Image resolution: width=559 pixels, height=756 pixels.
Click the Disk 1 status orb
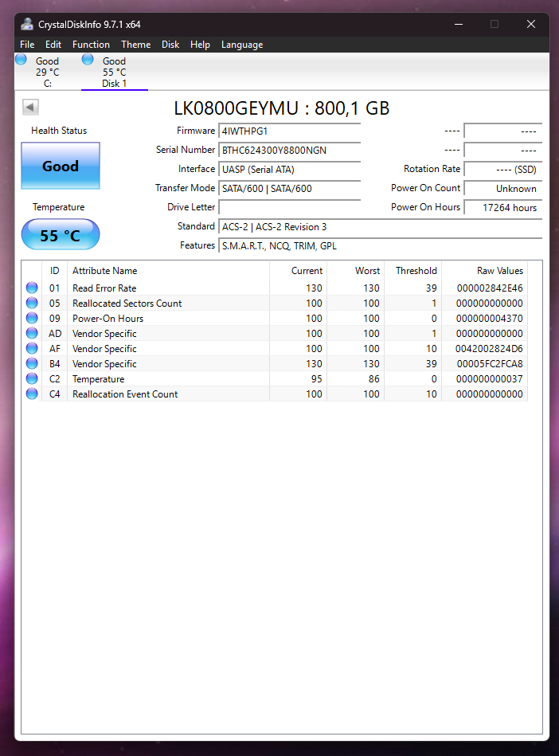click(x=88, y=59)
